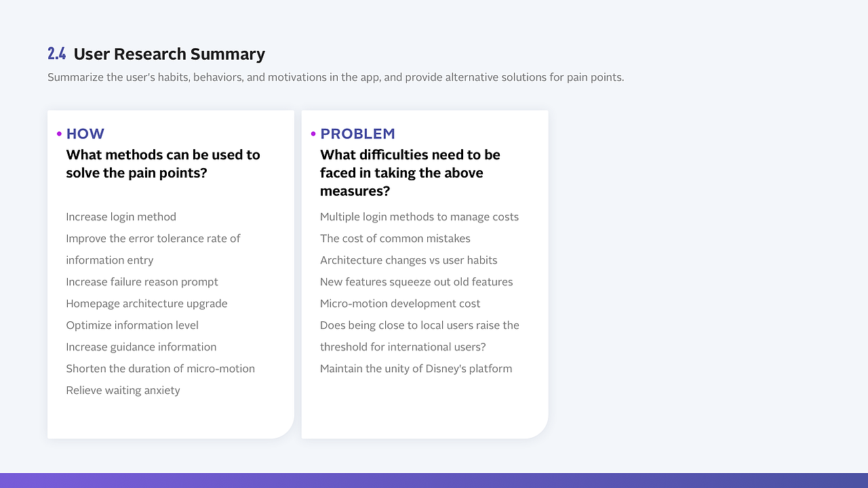The height and width of the screenshot is (488, 868).
Task: Select 'Multiple login methods to manage costs'
Action: pos(419,217)
